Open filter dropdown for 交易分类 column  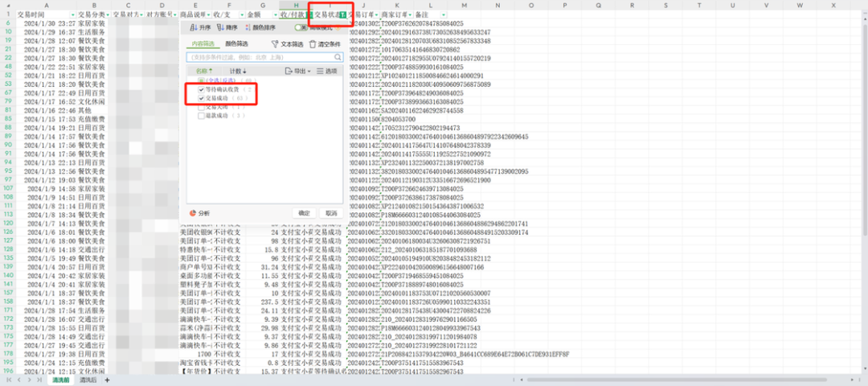[x=108, y=14]
